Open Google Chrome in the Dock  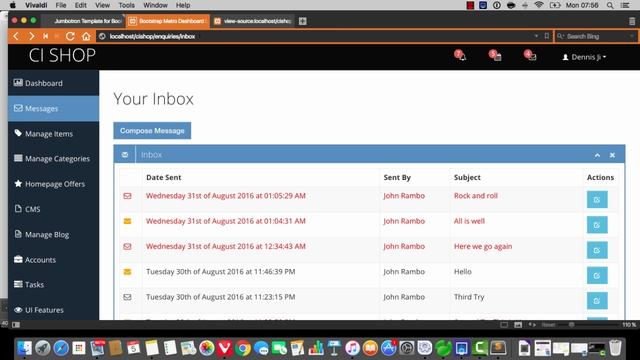pyautogui.click(x=243, y=348)
